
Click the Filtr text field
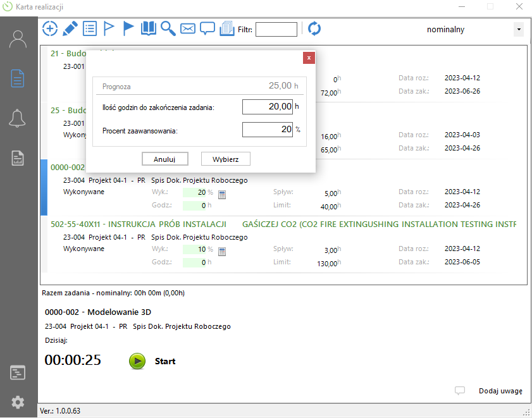coord(276,29)
